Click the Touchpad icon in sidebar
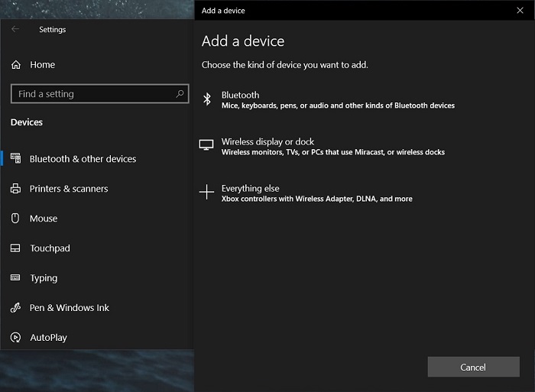The width and height of the screenshot is (535, 392). [x=15, y=248]
